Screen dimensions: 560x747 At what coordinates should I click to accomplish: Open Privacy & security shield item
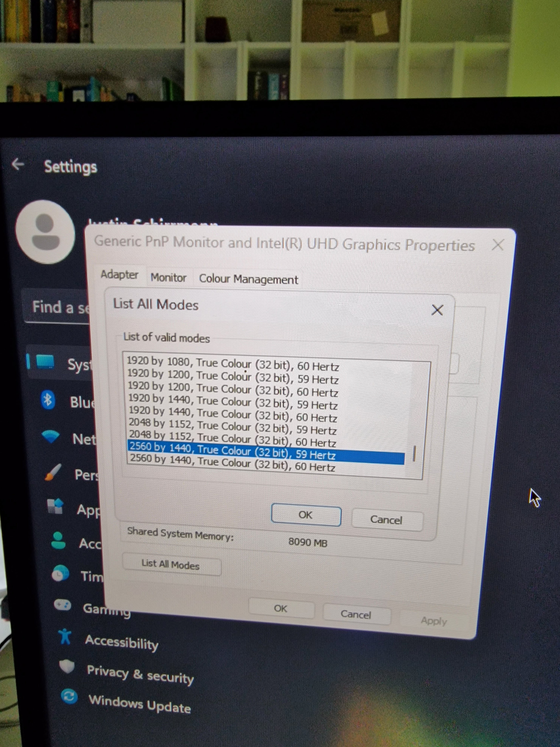click(x=140, y=674)
